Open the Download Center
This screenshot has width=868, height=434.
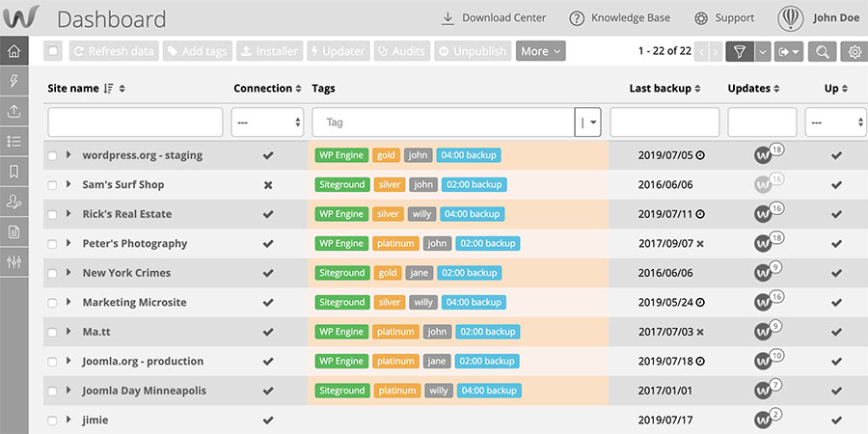tap(494, 17)
